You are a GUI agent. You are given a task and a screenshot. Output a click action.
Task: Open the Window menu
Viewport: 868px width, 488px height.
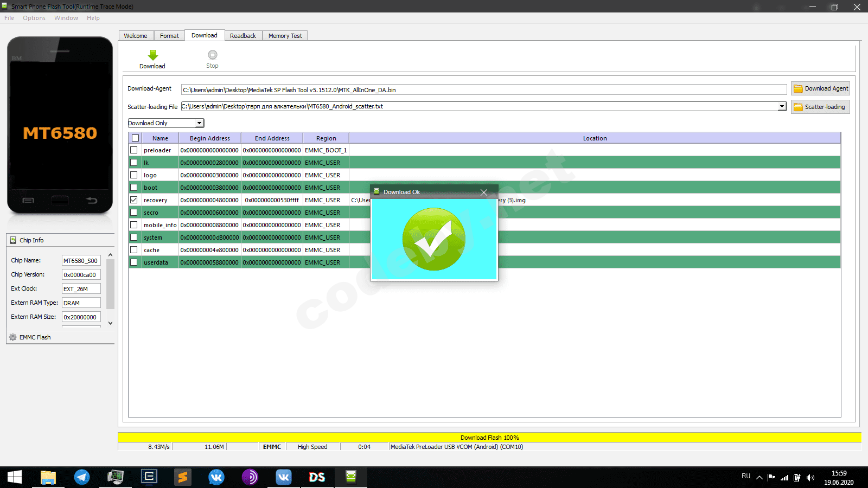pyautogui.click(x=66, y=18)
